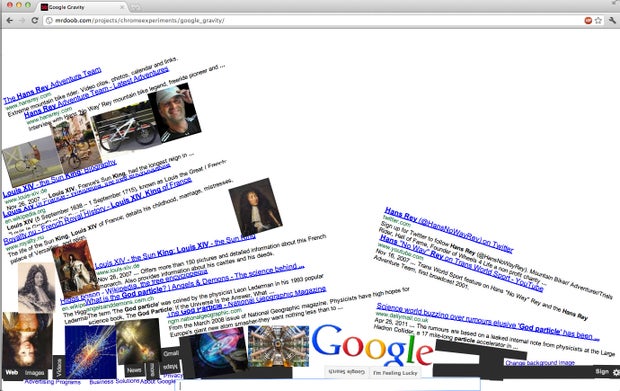
Task: Click the I'm Feeling Lucky button
Action: tap(395, 373)
